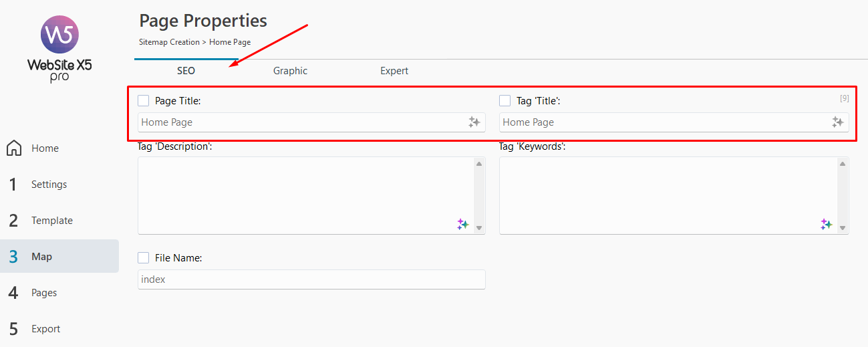Select the SEO tab
The height and width of the screenshot is (347, 868).
click(186, 71)
